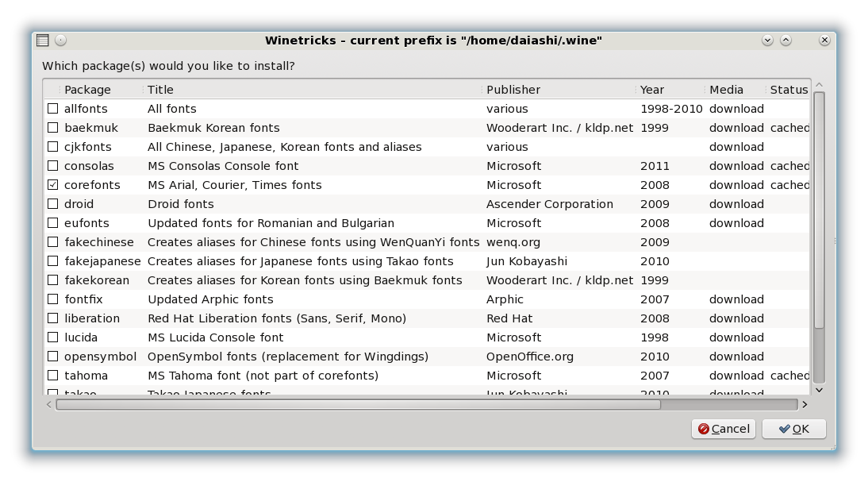Click 'Red Hat' publisher cell
This screenshot has height=482, width=868.
pos(509,318)
